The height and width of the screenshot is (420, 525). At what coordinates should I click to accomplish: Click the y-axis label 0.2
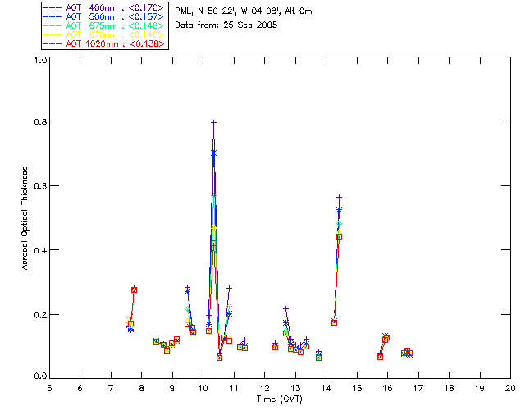(40, 314)
